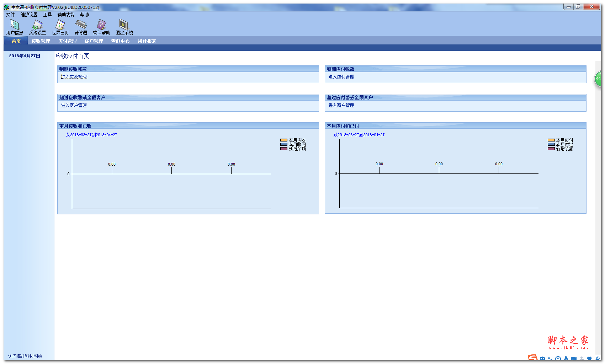This screenshot has height=364, width=605.
Task: Click the Sogou input method logo
Action: pos(532,358)
